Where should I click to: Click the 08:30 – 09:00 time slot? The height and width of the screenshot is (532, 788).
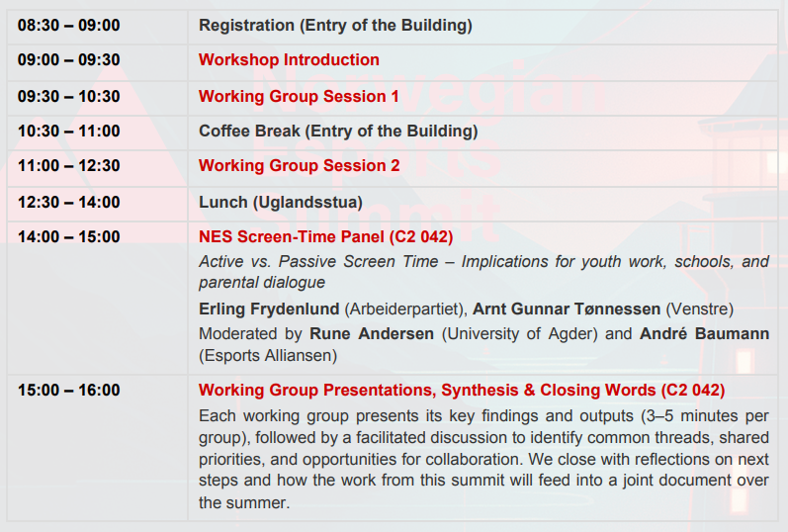click(68, 26)
